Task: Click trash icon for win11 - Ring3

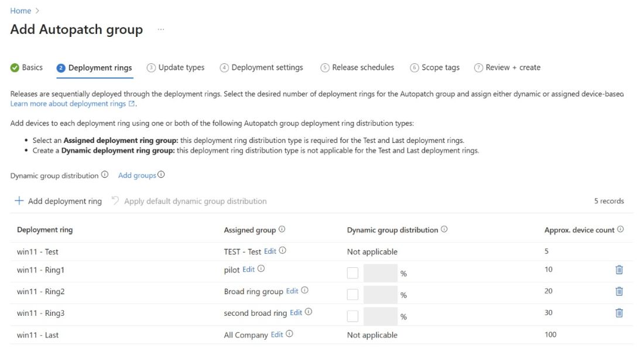Action: 619,313
